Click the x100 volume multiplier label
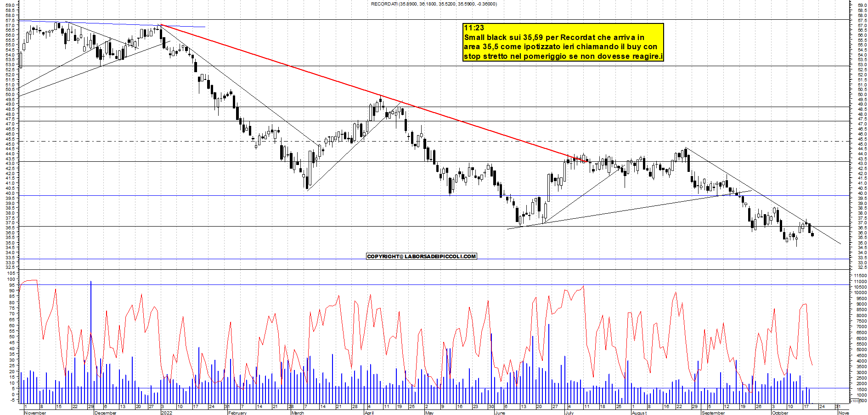Screen dimensions: 868x415 point(854,401)
